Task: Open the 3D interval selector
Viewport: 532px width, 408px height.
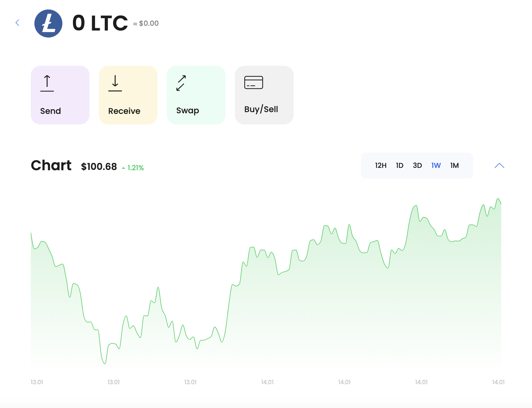Action: click(x=418, y=165)
